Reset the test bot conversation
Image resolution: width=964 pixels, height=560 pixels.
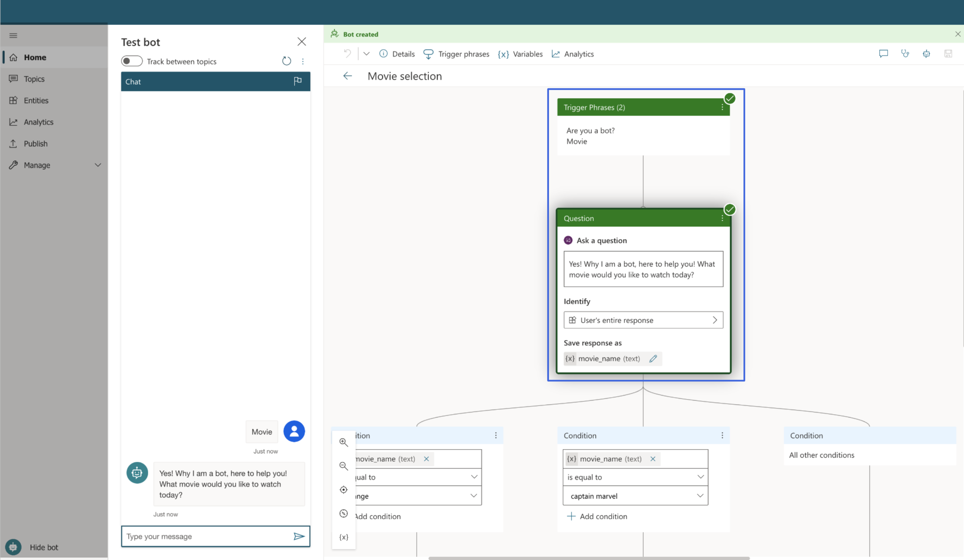coord(287,61)
